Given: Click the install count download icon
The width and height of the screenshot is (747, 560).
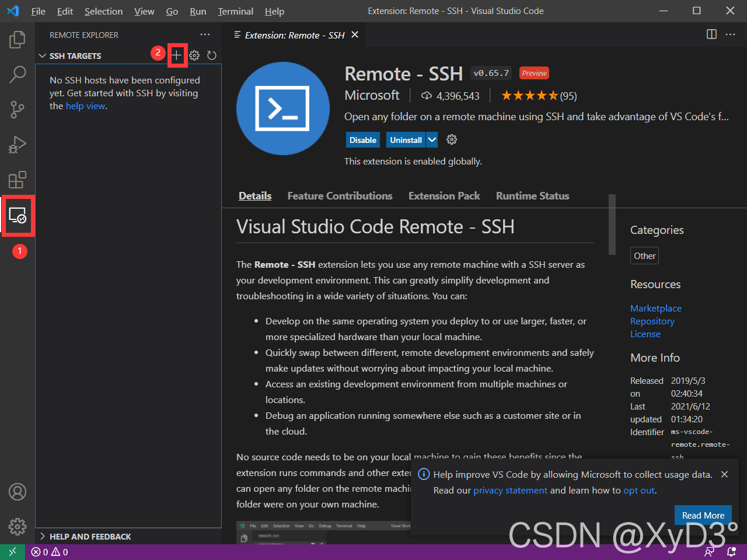Looking at the screenshot, I should pyautogui.click(x=427, y=96).
